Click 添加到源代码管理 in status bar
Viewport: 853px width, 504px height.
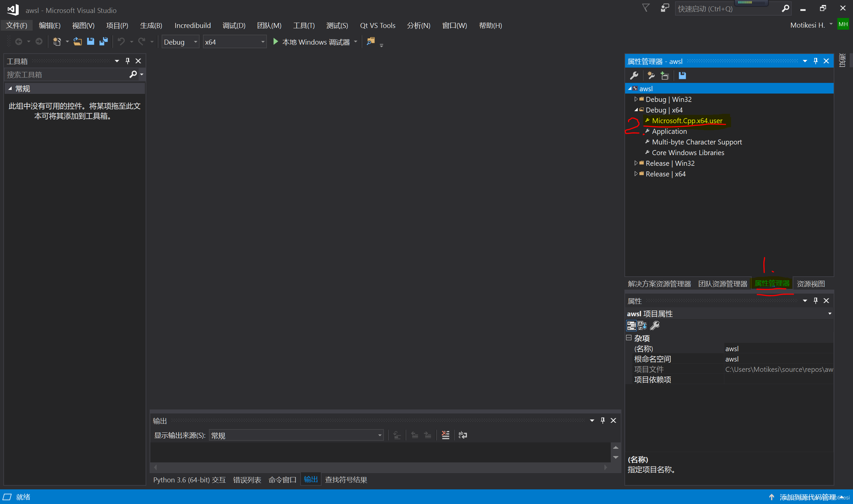click(x=807, y=497)
